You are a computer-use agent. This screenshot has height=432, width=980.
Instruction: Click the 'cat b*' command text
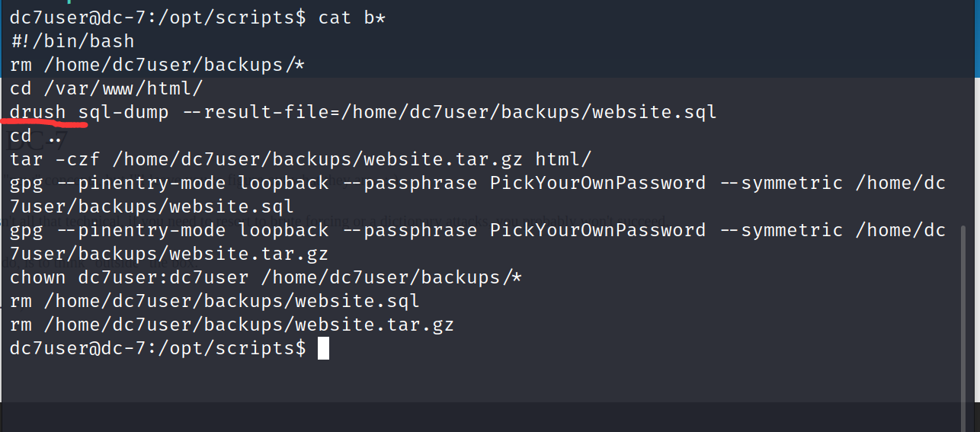point(352,18)
